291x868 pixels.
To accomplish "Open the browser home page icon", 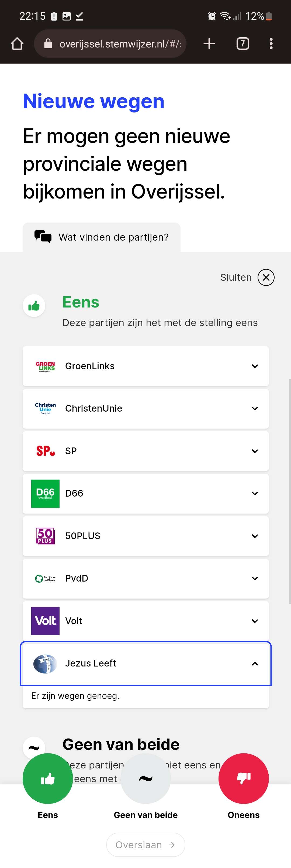I will [17, 43].
